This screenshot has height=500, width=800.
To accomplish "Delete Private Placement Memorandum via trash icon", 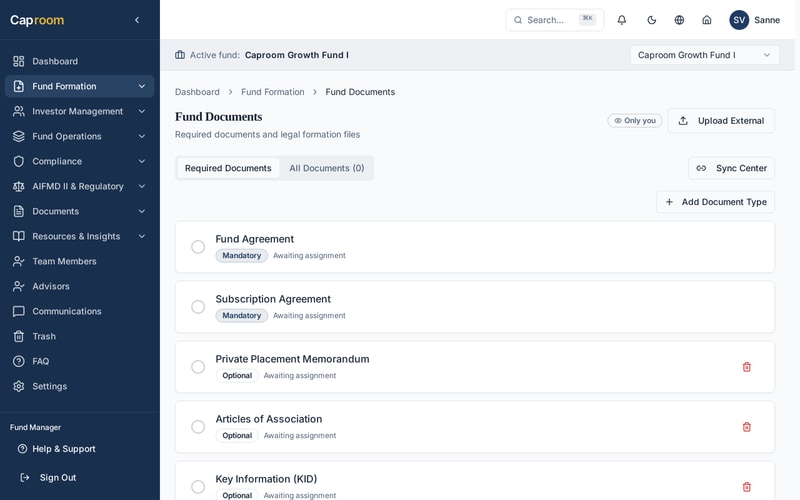I will point(746,367).
